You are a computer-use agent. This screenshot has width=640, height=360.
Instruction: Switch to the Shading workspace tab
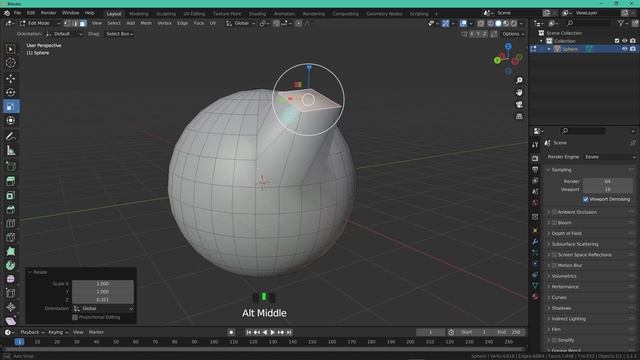point(257,13)
